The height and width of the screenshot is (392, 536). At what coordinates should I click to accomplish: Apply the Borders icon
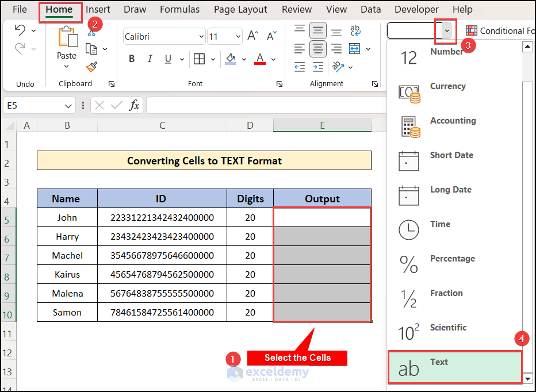point(199,59)
